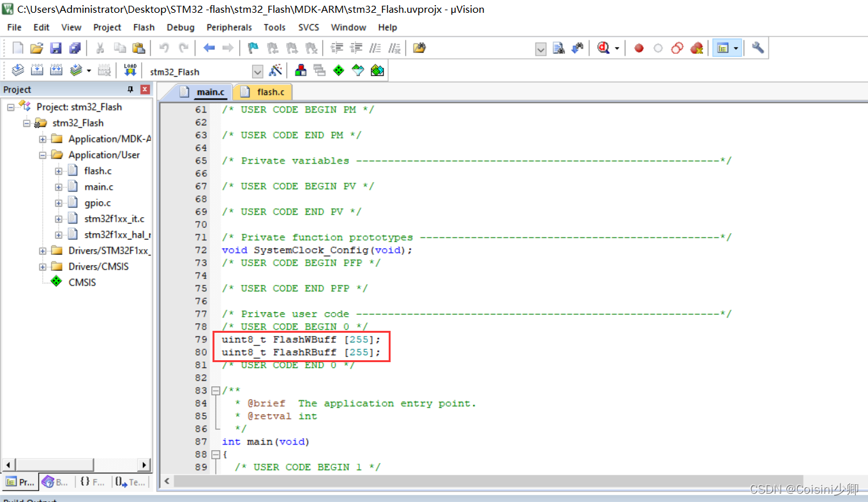Click the Batch Build icon

point(76,70)
